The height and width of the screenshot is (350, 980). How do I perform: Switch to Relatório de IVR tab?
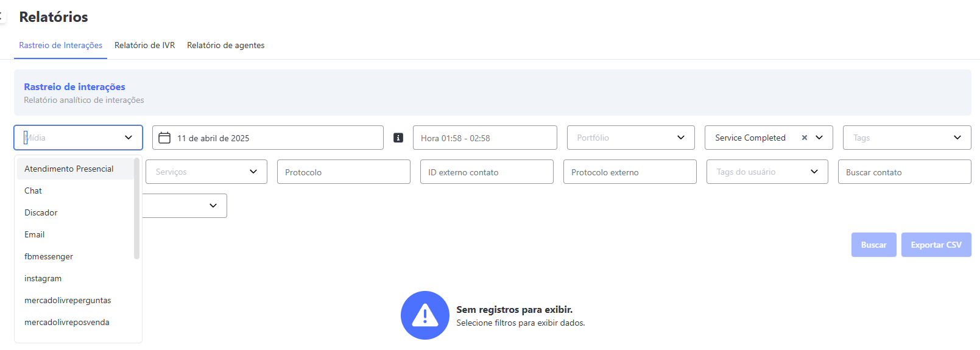pos(144,46)
